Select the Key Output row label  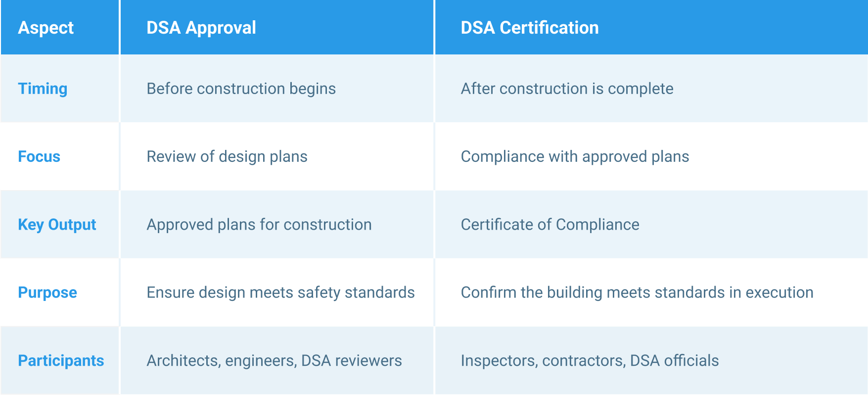(57, 225)
